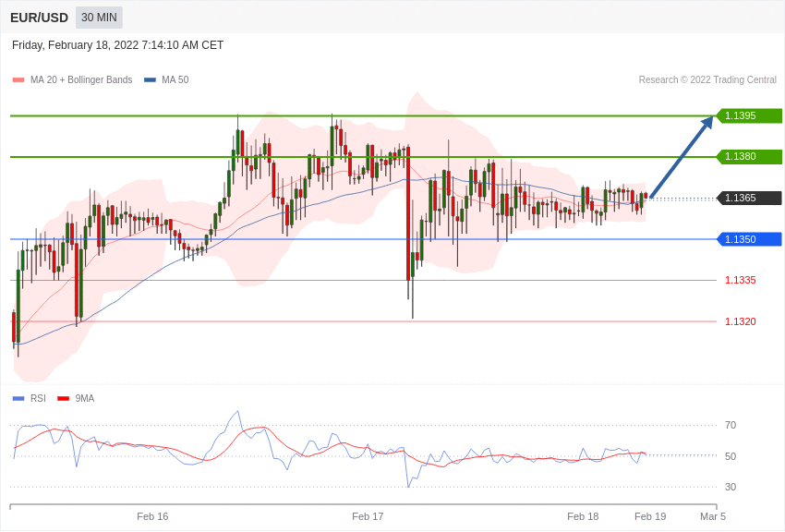
Task: Select the 1.1365 current price tag
Action: 750,199
